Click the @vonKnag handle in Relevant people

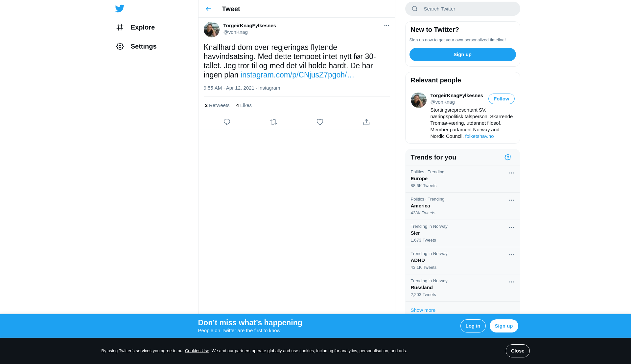(x=442, y=102)
